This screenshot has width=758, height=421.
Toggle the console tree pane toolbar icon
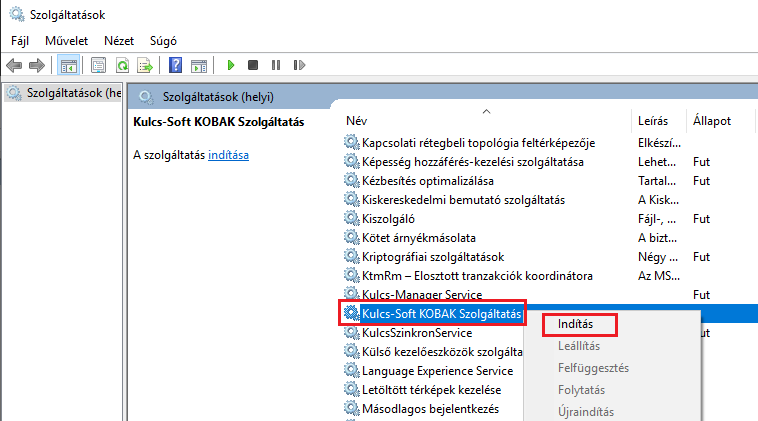click(x=69, y=65)
